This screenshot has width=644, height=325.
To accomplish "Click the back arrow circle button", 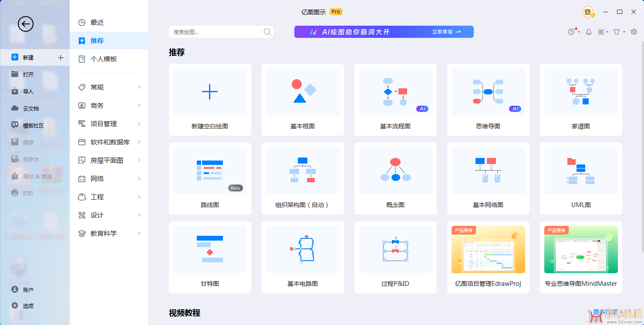I will pyautogui.click(x=26, y=23).
